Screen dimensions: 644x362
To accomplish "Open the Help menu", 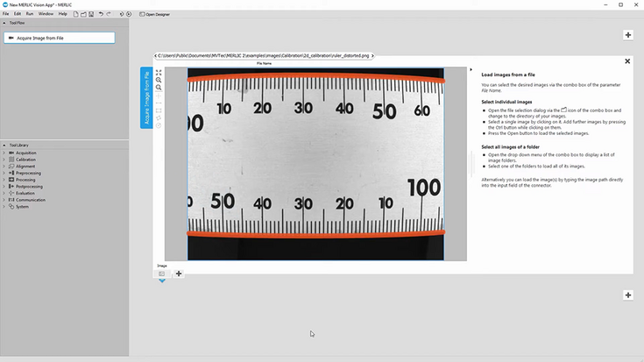I will [62, 14].
